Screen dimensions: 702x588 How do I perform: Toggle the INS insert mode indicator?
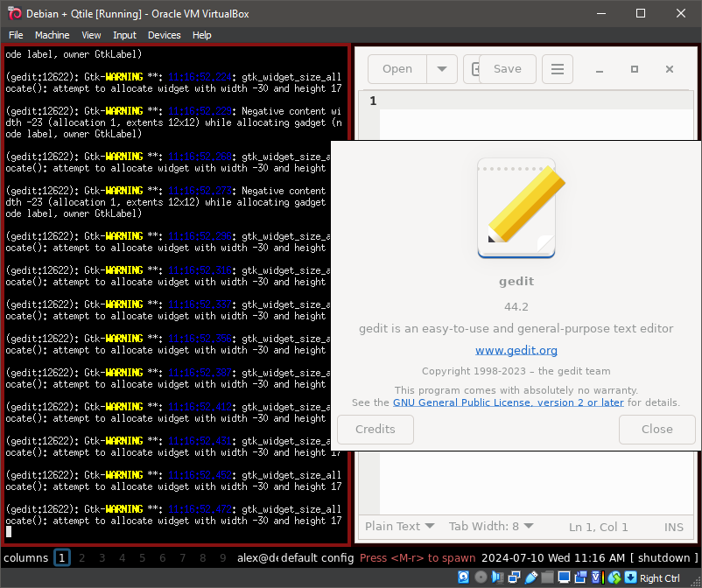pos(674,527)
